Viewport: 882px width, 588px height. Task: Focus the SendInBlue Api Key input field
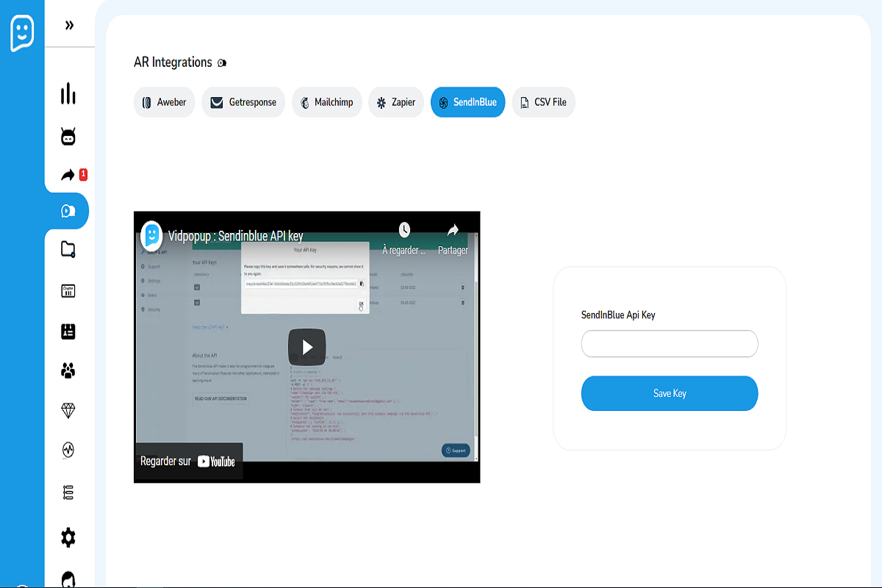pos(670,344)
